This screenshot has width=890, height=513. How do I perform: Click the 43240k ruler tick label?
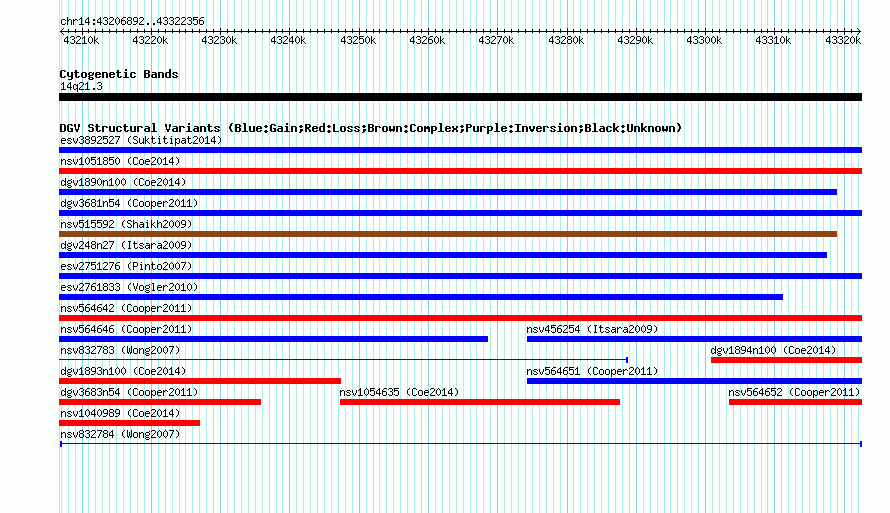(x=288, y=40)
